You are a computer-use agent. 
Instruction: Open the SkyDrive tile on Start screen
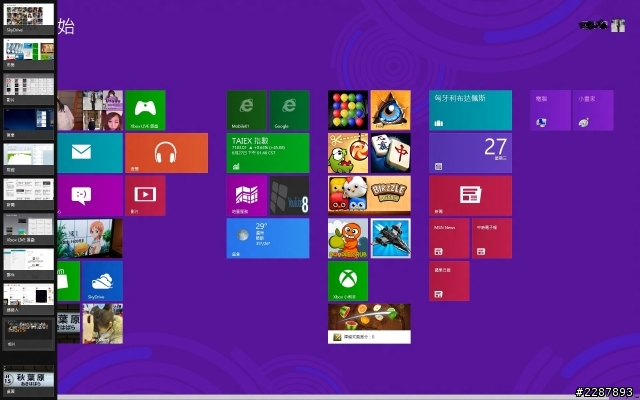coord(102,281)
